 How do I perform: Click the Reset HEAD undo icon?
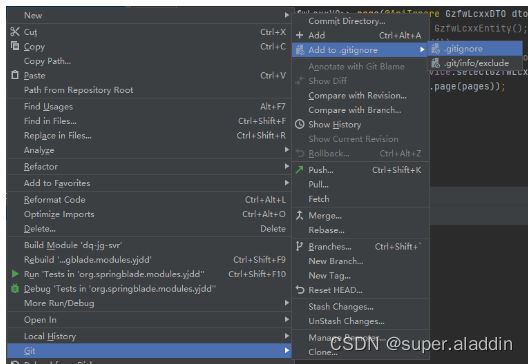pyautogui.click(x=300, y=290)
